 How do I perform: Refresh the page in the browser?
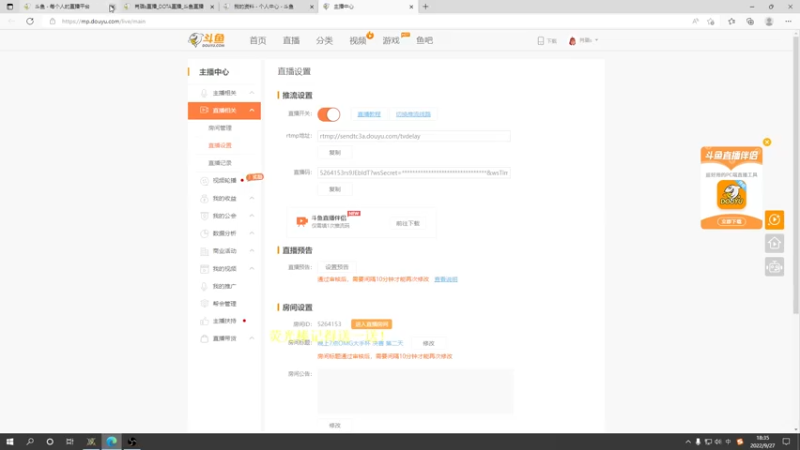point(30,21)
